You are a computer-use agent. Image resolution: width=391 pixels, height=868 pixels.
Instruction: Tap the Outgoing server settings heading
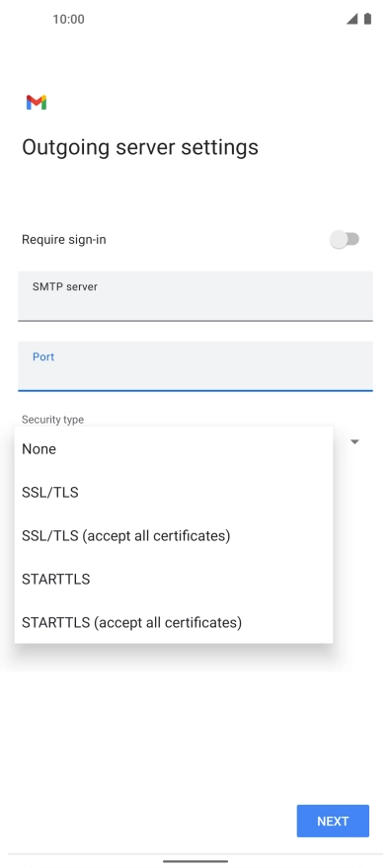coord(140,147)
